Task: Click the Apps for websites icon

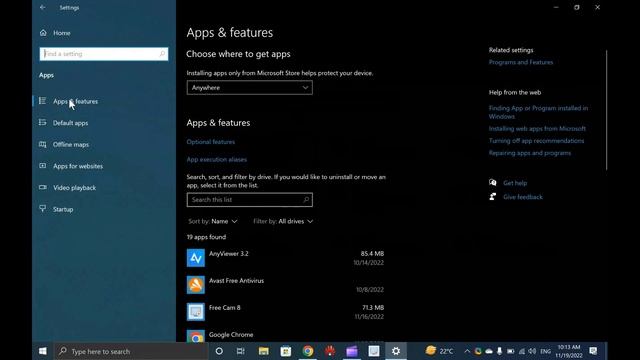Action: pos(42,166)
